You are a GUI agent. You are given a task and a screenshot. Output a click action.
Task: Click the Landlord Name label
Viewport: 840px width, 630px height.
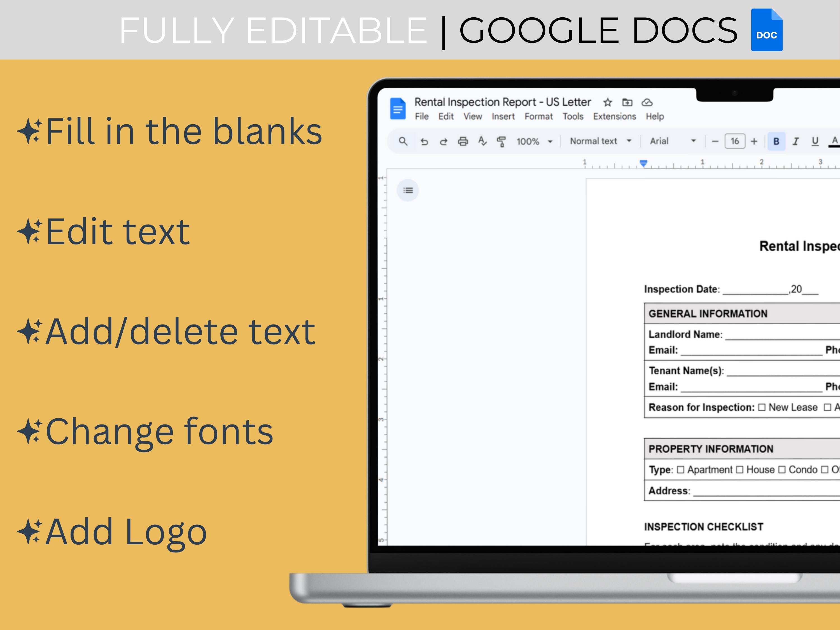[x=685, y=335]
